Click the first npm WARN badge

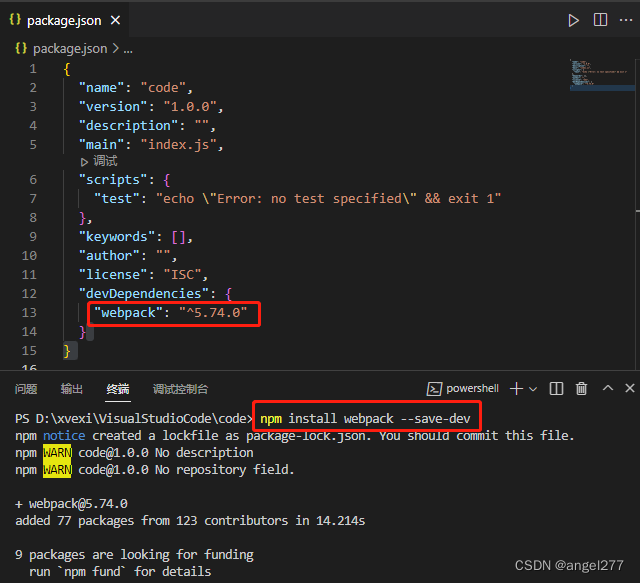click(57, 453)
